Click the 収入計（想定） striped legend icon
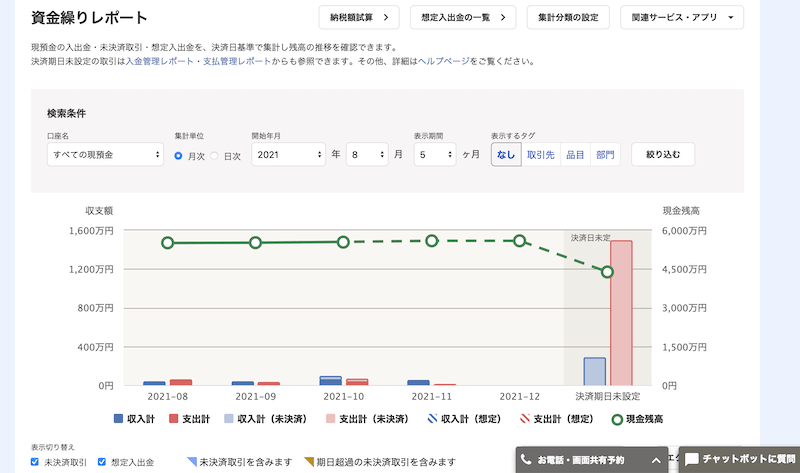This screenshot has width=800, height=473. click(432, 420)
